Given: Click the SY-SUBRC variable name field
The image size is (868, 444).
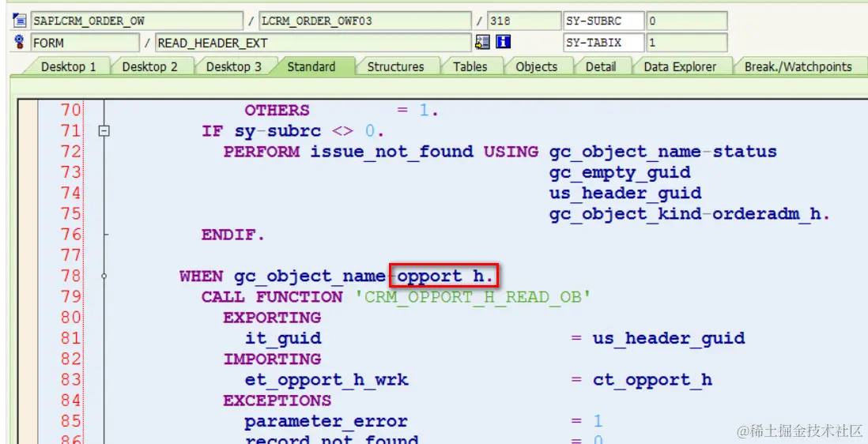Looking at the screenshot, I should [x=603, y=21].
